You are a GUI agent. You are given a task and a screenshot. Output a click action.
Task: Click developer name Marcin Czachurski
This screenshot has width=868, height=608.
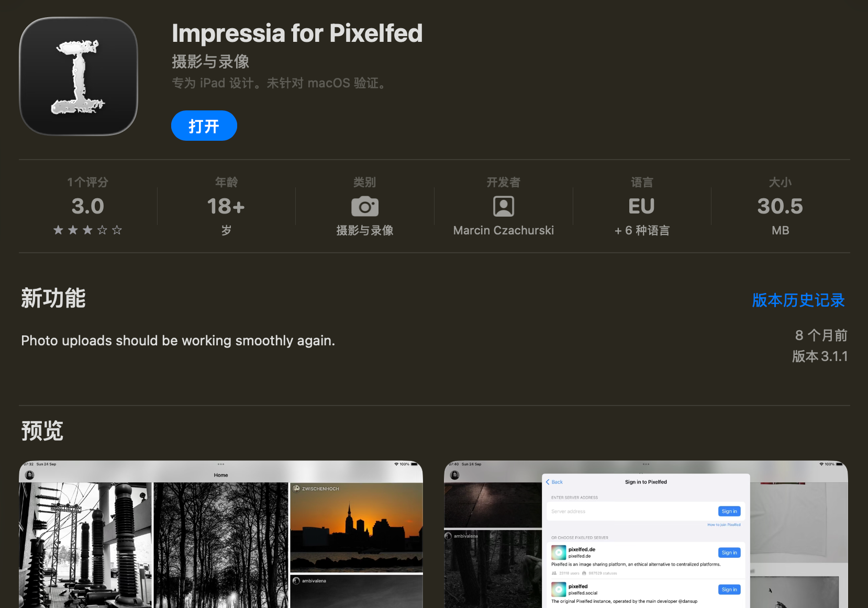point(503,230)
